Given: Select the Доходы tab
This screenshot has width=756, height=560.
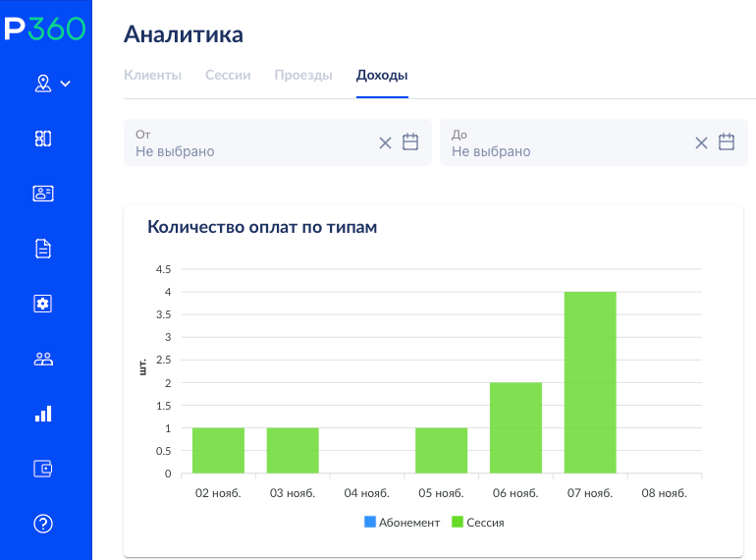Looking at the screenshot, I should (382, 76).
